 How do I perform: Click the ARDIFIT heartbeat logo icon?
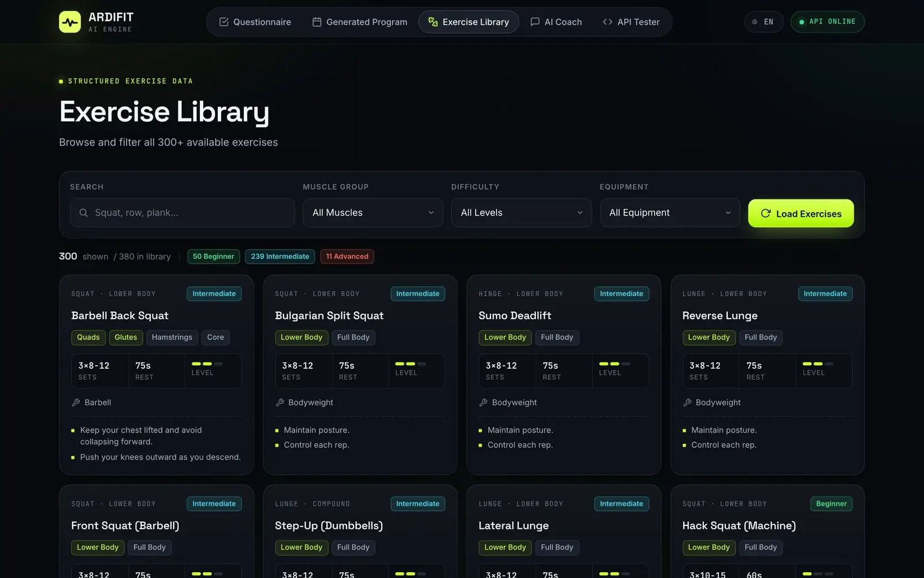tap(70, 22)
